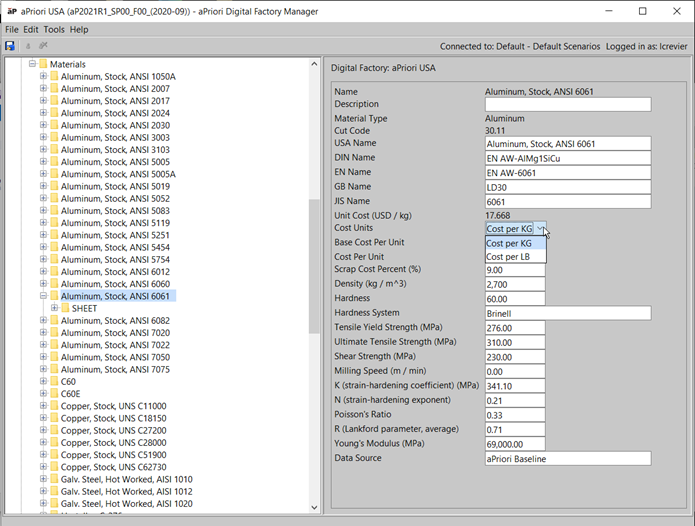Click the Save icon in the toolbar
Screen dimensions: 695x526
pyautogui.click(x=10, y=46)
